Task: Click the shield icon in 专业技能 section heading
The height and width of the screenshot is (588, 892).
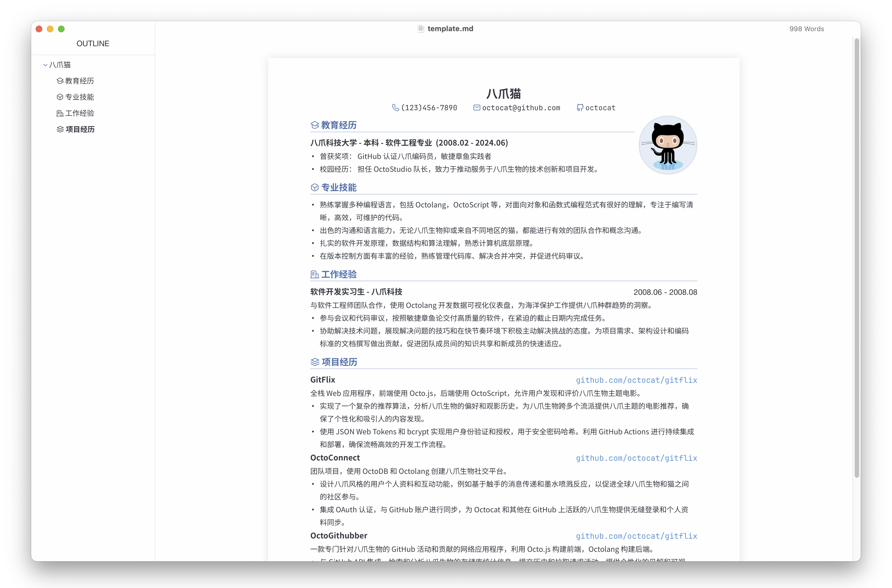Action: point(315,187)
